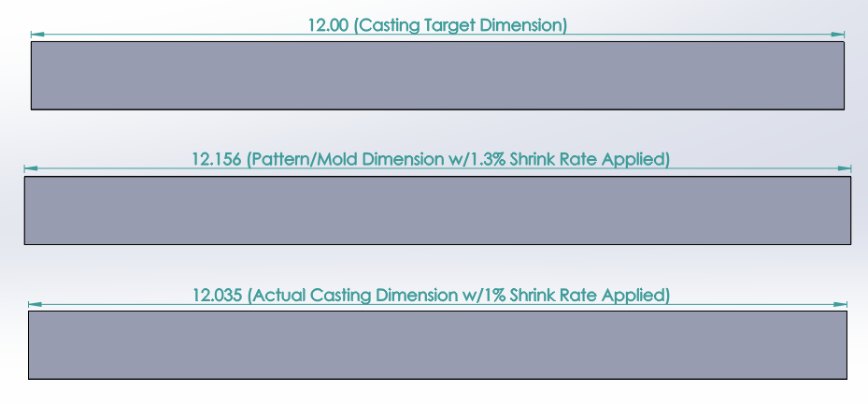The height and width of the screenshot is (406, 868).
Task: Select the 12.156 Pattern/Mold Dimension text
Action: click(x=431, y=160)
